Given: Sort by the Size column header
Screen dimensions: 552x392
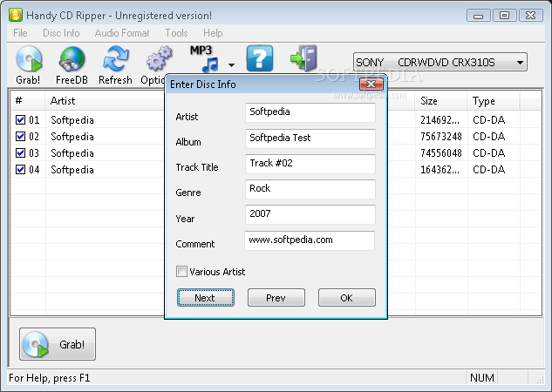Looking at the screenshot, I should [x=441, y=101].
